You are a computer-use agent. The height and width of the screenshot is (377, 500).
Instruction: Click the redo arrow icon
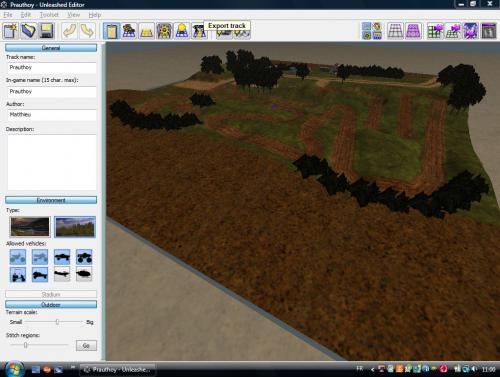tap(88, 31)
